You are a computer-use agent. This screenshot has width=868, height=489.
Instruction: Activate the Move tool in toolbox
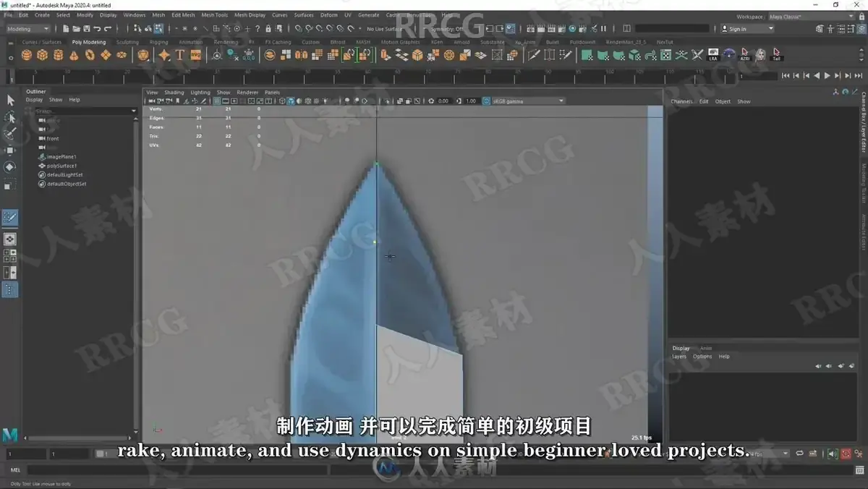tap(10, 150)
